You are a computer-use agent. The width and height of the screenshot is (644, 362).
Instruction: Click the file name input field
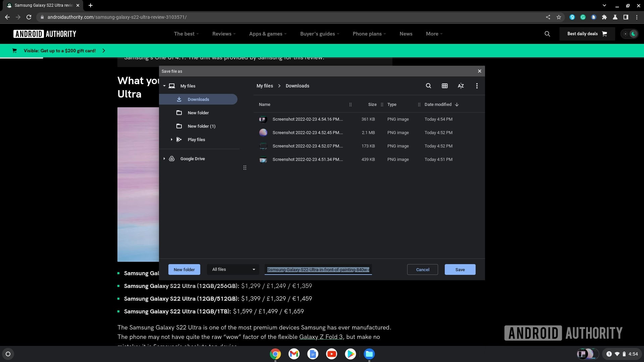[318, 269]
